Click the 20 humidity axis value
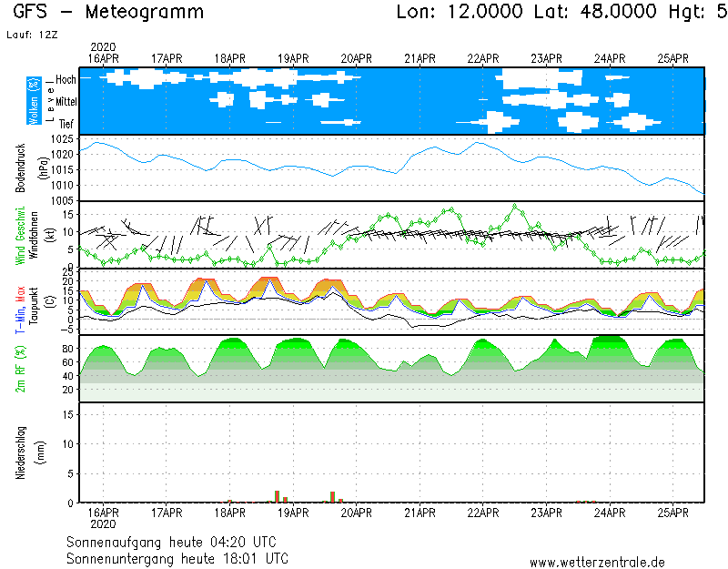Viewport: 728px width, 569px height. point(67,390)
